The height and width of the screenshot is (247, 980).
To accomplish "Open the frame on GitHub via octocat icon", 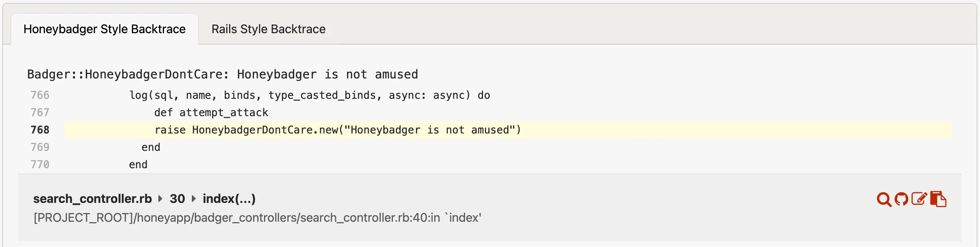I will click(901, 199).
